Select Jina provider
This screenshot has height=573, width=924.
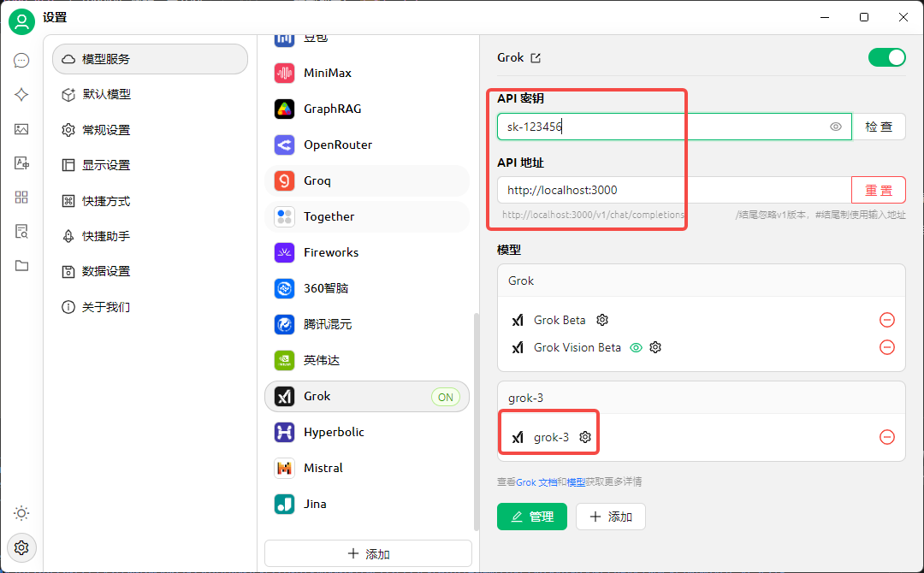[x=367, y=504]
